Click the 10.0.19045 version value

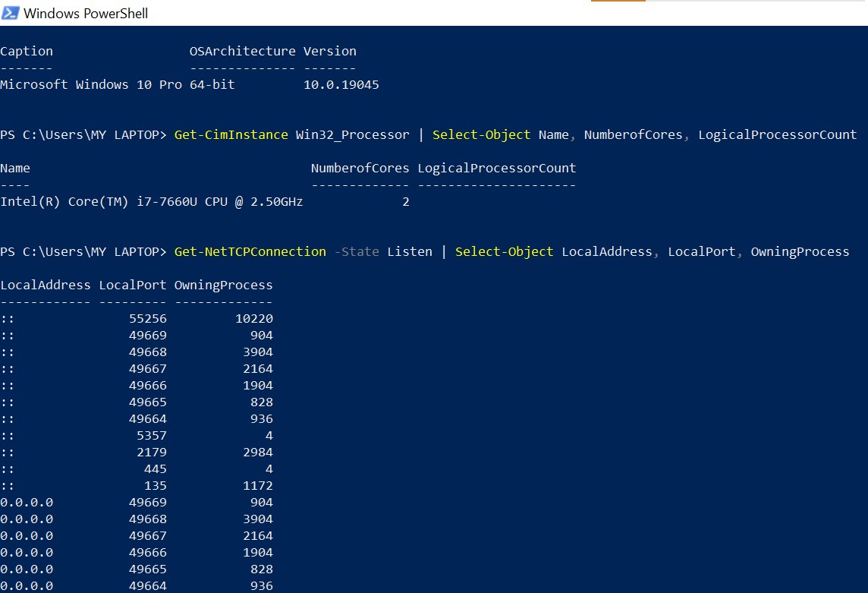tap(341, 85)
